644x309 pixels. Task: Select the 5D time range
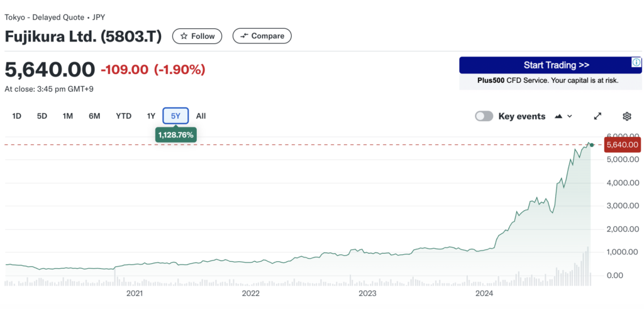point(42,116)
